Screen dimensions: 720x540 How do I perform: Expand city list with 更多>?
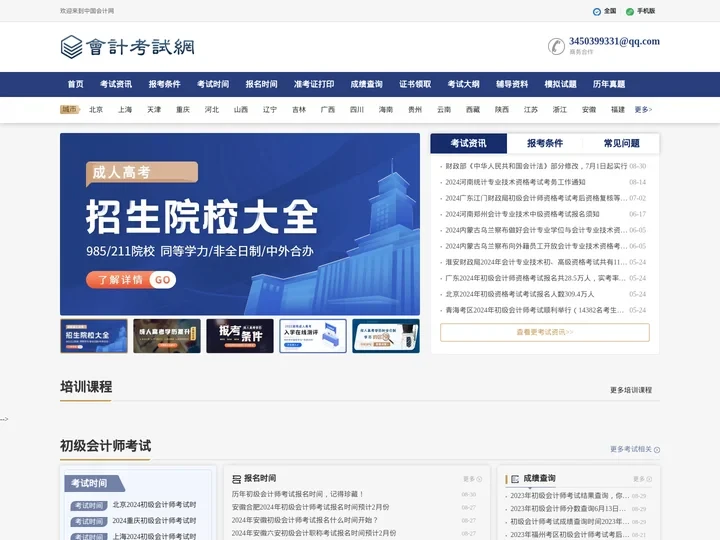643,109
